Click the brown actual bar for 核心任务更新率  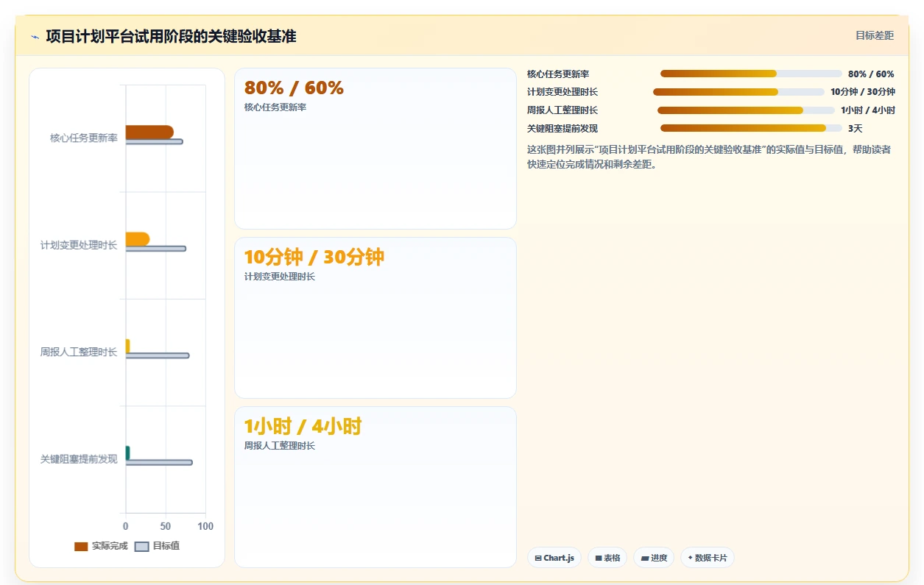(149, 132)
